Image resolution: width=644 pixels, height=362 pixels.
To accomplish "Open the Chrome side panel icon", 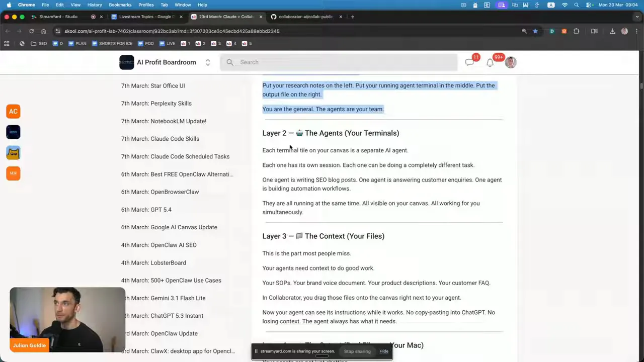I will pyautogui.click(x=594, y=31).
